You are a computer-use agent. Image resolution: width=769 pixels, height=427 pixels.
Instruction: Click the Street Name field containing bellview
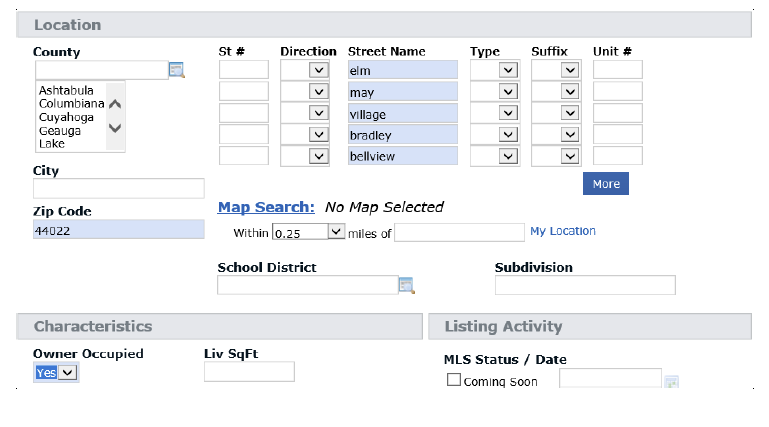(403, 156)
